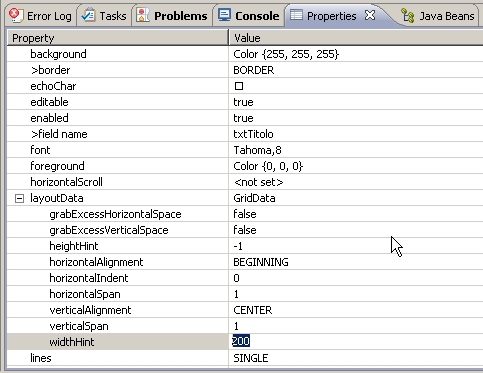This screenshot has width=483, height=373.
Task: Select the horizontalIndent property
Action: [x=89, y=278]
